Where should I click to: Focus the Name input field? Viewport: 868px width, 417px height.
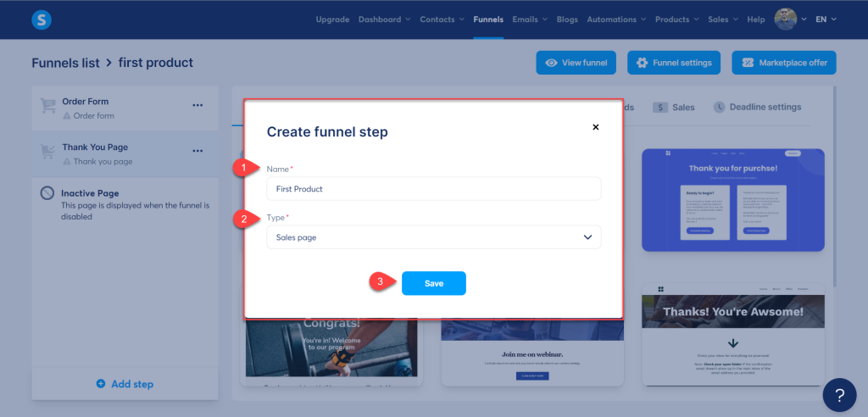[x=433, y=189]
